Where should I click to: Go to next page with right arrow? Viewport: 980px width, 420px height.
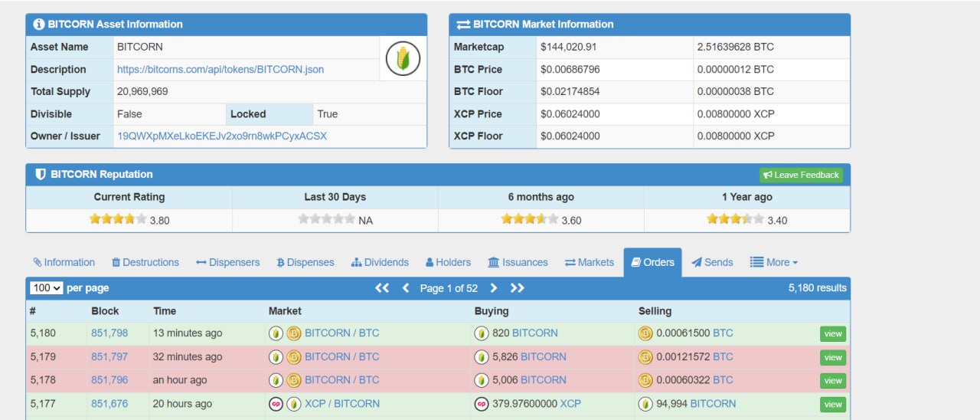[x=493, y=287]
